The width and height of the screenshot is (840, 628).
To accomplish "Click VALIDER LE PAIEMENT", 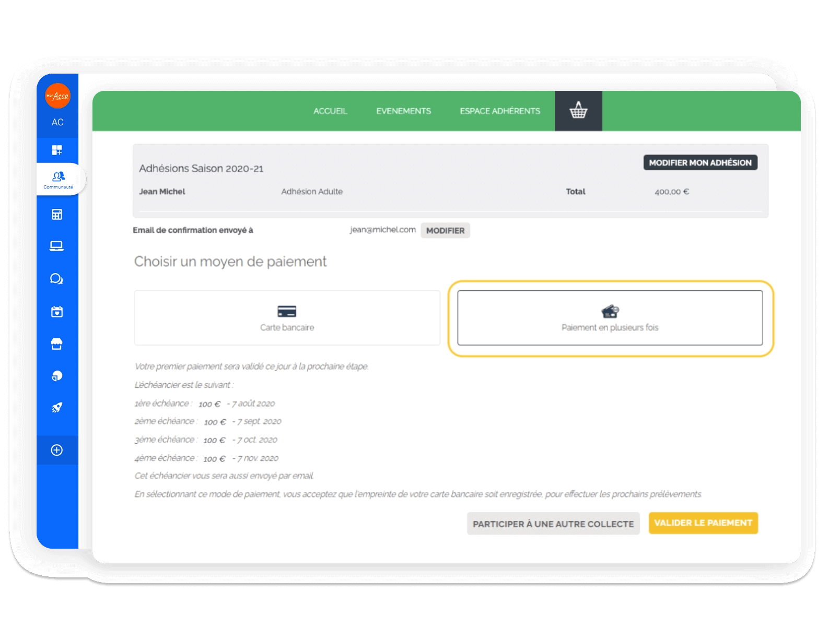I will point(703,523).
